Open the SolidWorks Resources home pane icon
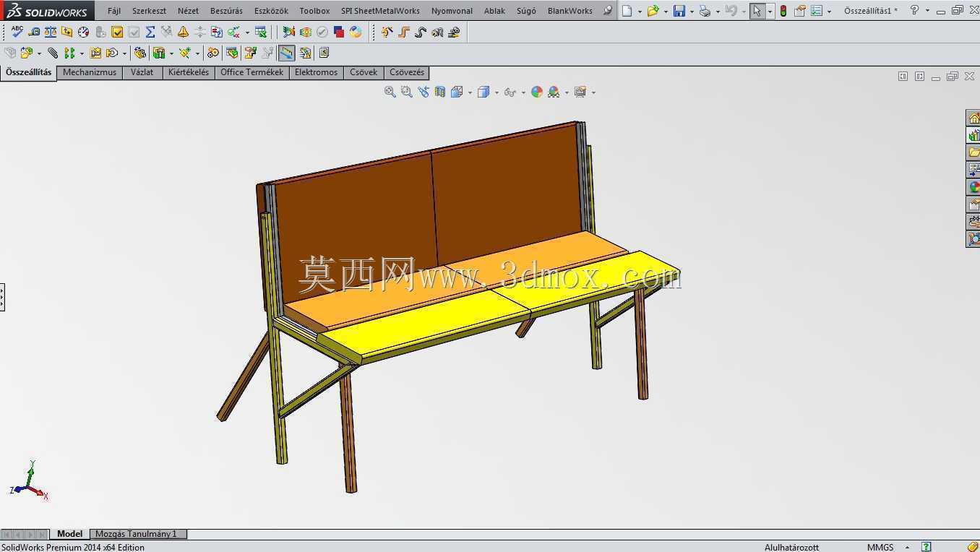The width and height of the screenshot is (980, 552). 973,118
